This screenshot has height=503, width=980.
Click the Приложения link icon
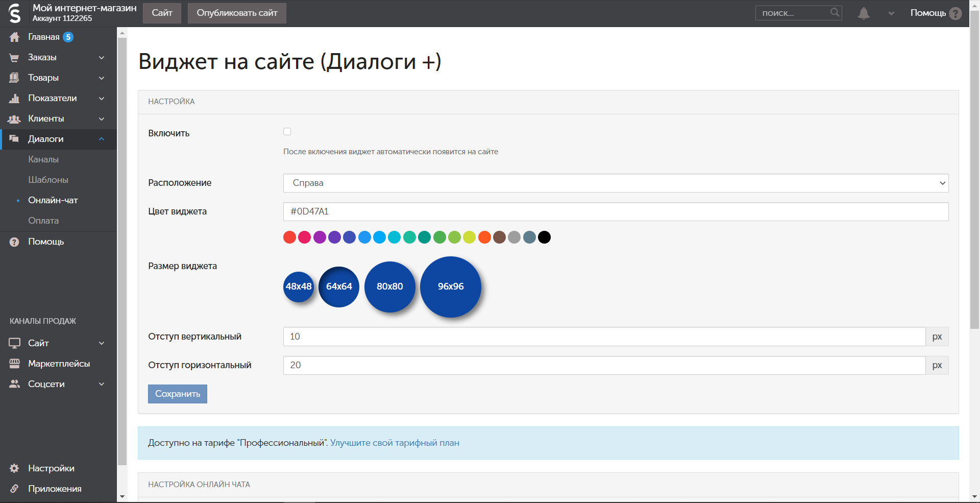pos(14,489)
